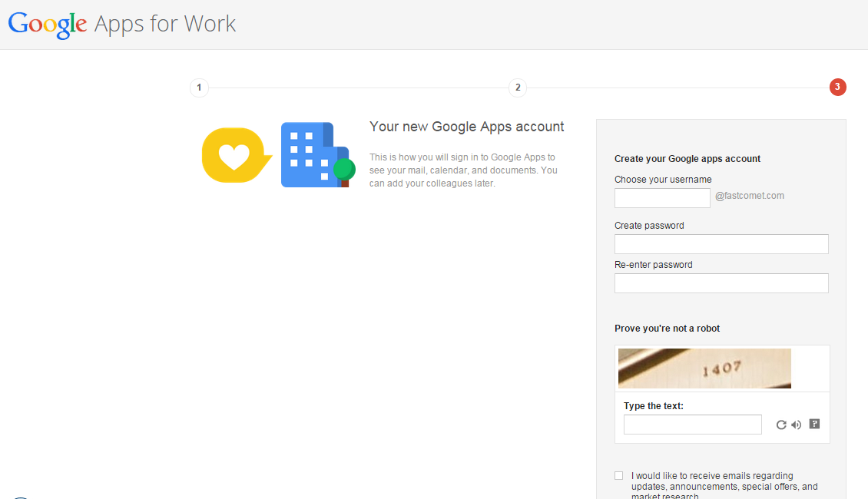Image resolution: width=868 pixels, height=499 pixels.
Task: Enable the receive emails and special offers checkbox
Action: point(618,475)
